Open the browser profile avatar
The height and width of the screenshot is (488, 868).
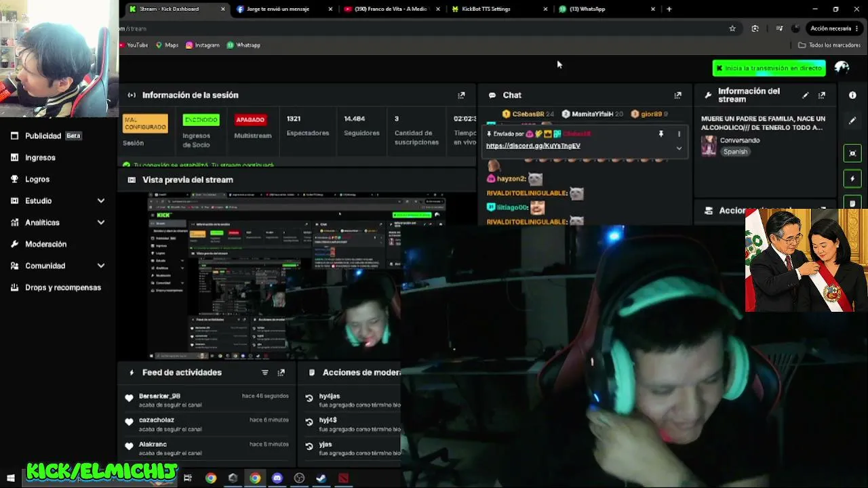pos(795,28)
